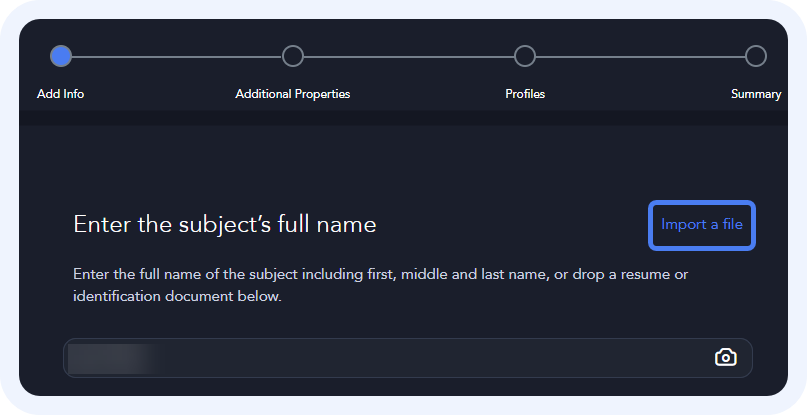This screenshot has height=415, width=807.
Task: Go to the "Profiles" step label
Action: [525, 94]
